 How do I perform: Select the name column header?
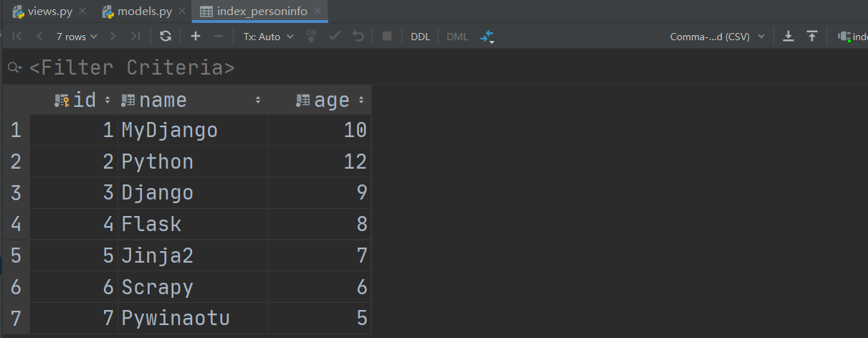(x=193, y=100)
